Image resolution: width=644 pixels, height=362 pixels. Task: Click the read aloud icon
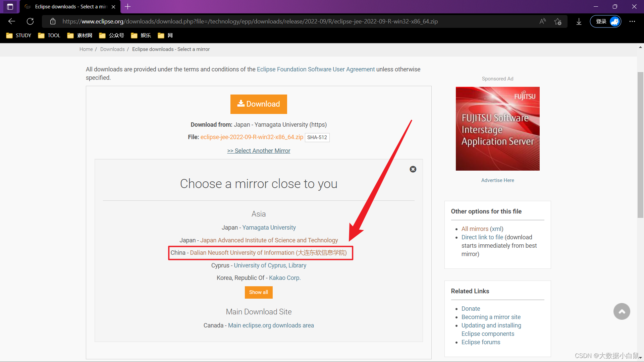pos(542,21)
